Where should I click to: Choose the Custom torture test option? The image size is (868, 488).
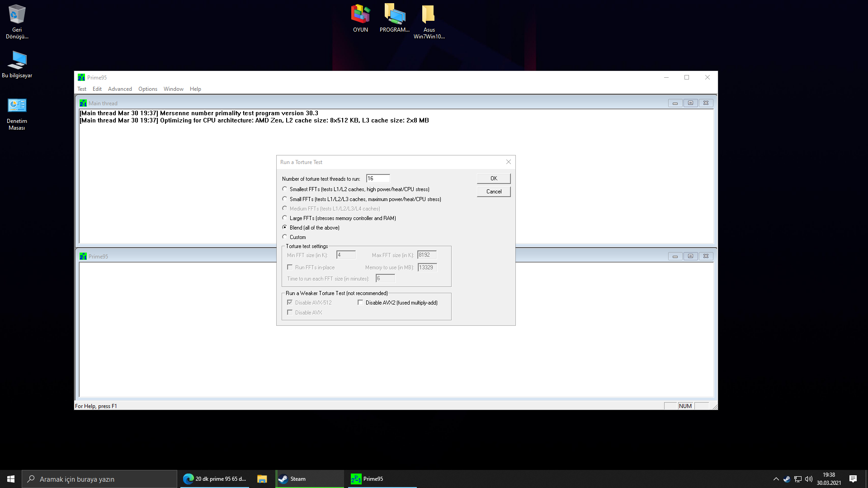(285, 237)
